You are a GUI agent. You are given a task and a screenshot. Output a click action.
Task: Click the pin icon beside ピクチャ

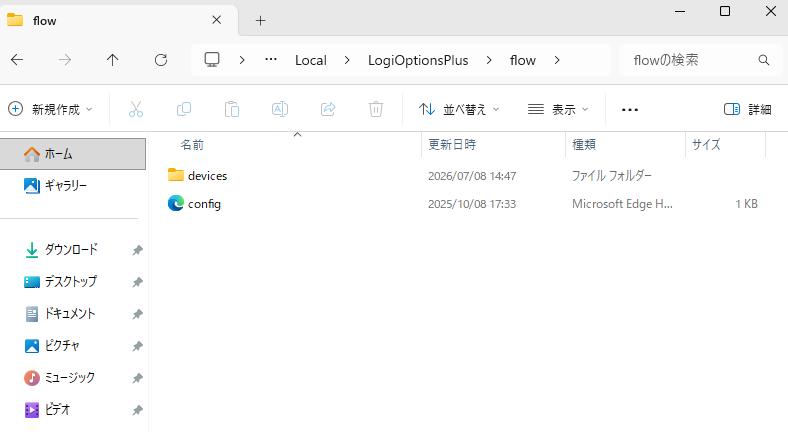click(137, 346)
